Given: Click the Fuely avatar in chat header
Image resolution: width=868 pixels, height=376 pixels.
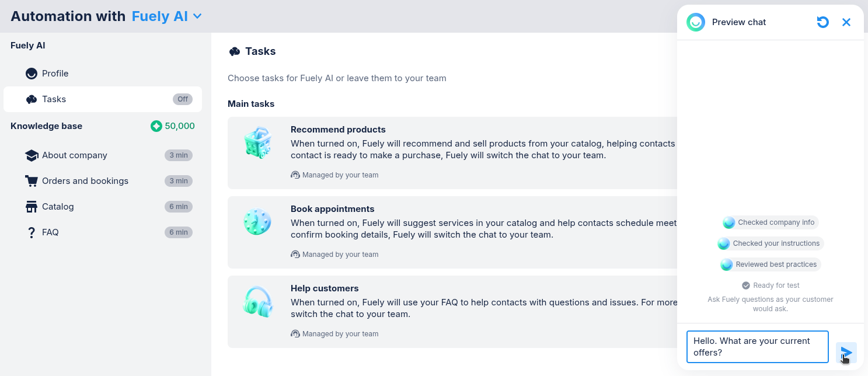Looking at the screenshot, I should (x=696, y=22).
